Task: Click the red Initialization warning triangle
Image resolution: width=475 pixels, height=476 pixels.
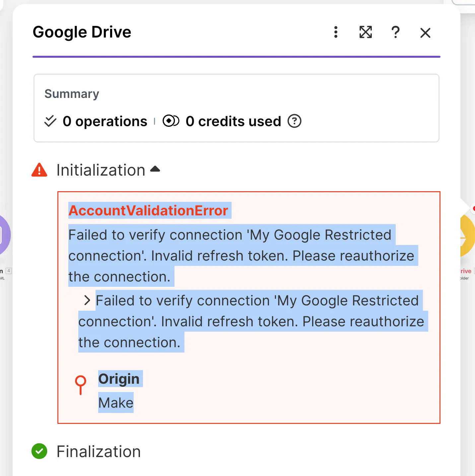Action: (39, 170)
